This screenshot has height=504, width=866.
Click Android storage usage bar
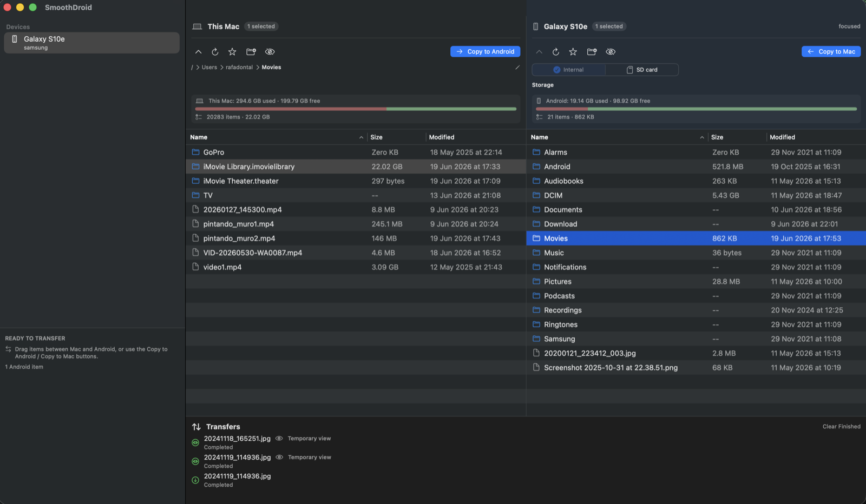tap(696, 109)
